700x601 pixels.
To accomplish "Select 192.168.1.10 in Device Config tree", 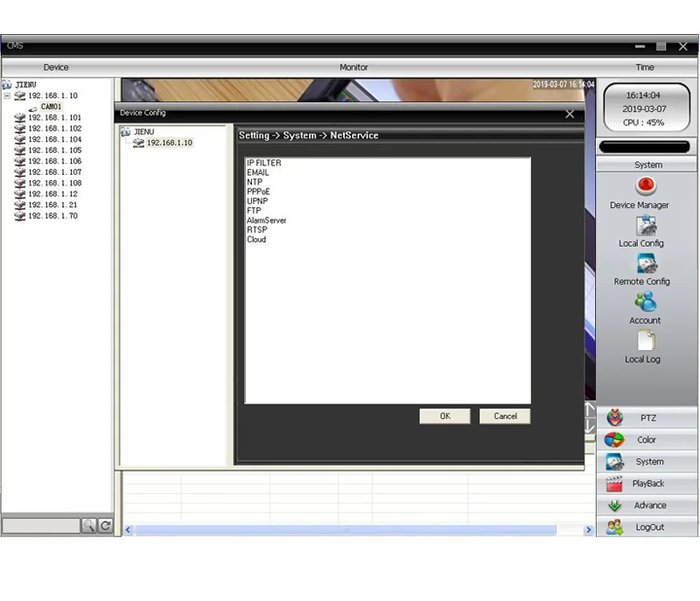I will tap(170, 143).
